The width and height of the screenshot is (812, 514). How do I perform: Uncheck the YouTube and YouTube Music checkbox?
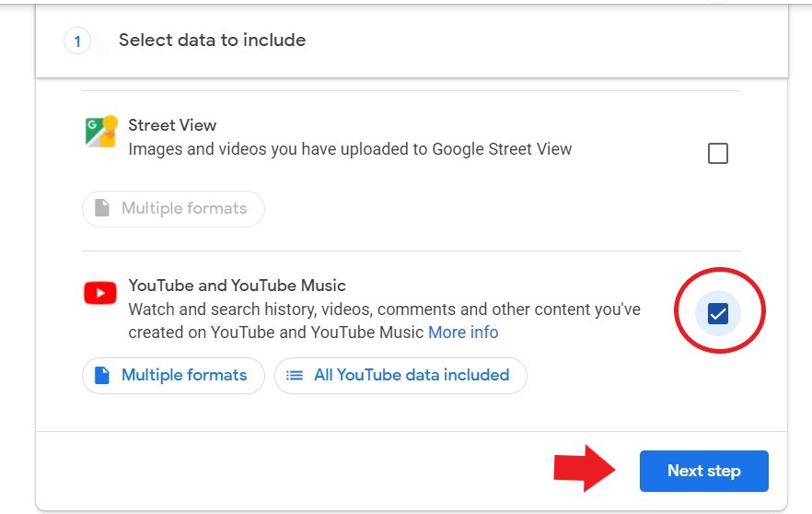pyautogui.click(x=718, y=315)
